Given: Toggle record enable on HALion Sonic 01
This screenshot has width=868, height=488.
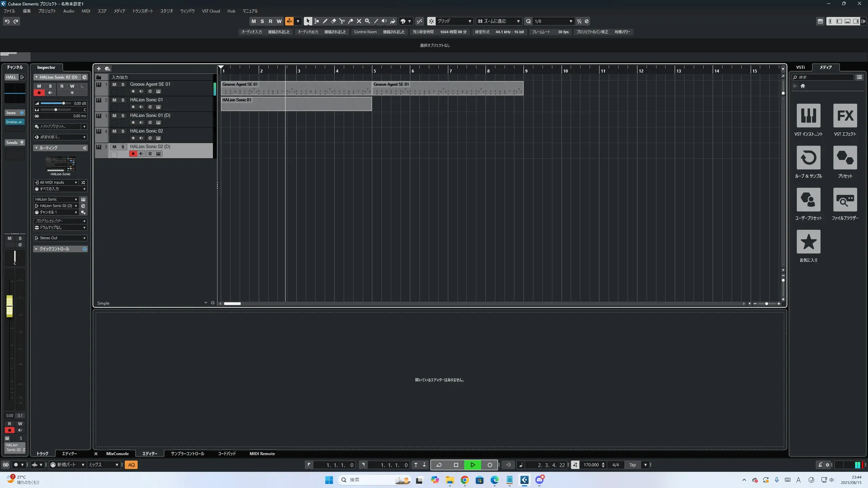Looking at the screenshot, I should pos(133,107).
